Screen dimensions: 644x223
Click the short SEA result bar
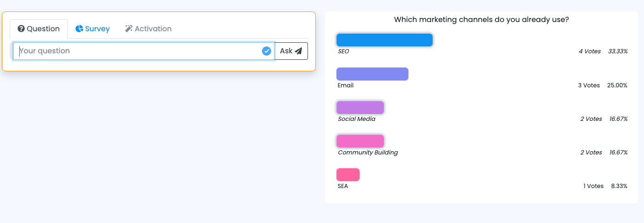tap(348, 175)
